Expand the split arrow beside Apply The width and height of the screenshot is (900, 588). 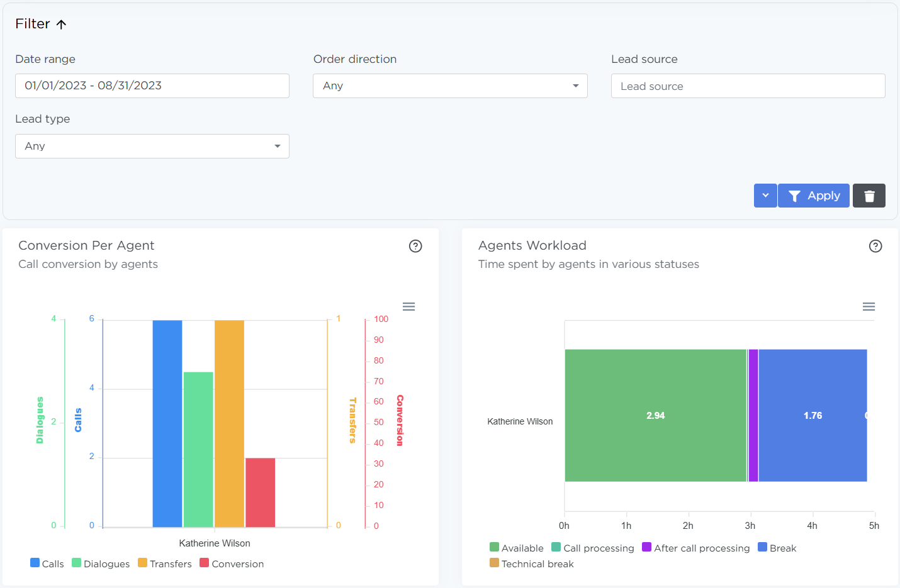(765, 196)
